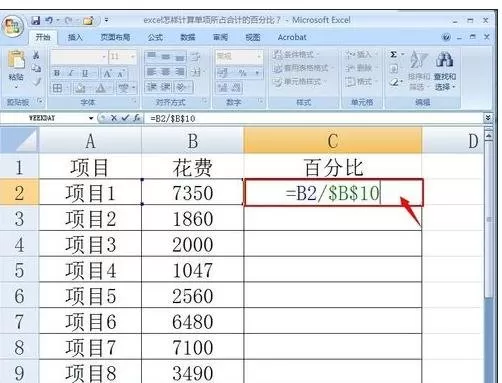Click the Undo arrow icon
Screen dimensions: 502x383
[49, 21]
